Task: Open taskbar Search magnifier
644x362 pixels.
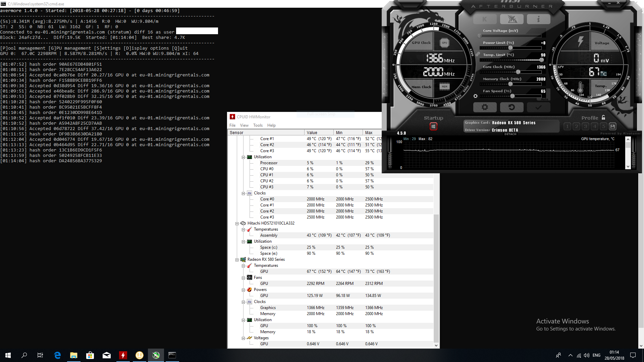Action: pyautogui.click(x=24, y=355)
